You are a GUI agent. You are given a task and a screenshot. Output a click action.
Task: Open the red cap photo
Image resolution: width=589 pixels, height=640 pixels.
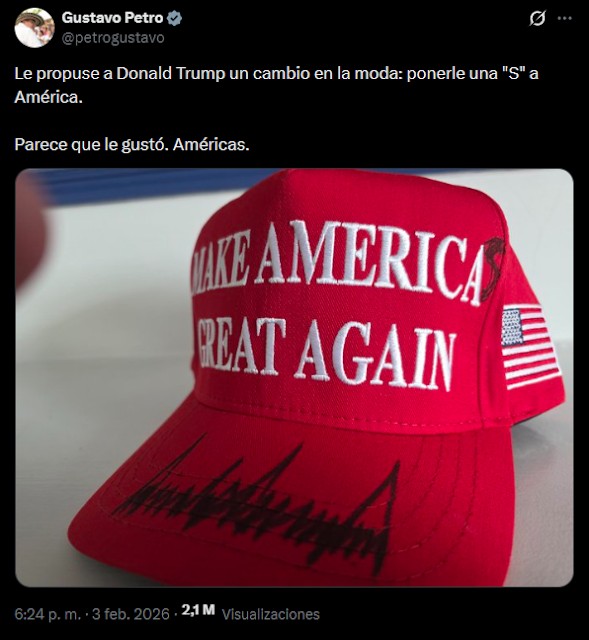(294, 378)
